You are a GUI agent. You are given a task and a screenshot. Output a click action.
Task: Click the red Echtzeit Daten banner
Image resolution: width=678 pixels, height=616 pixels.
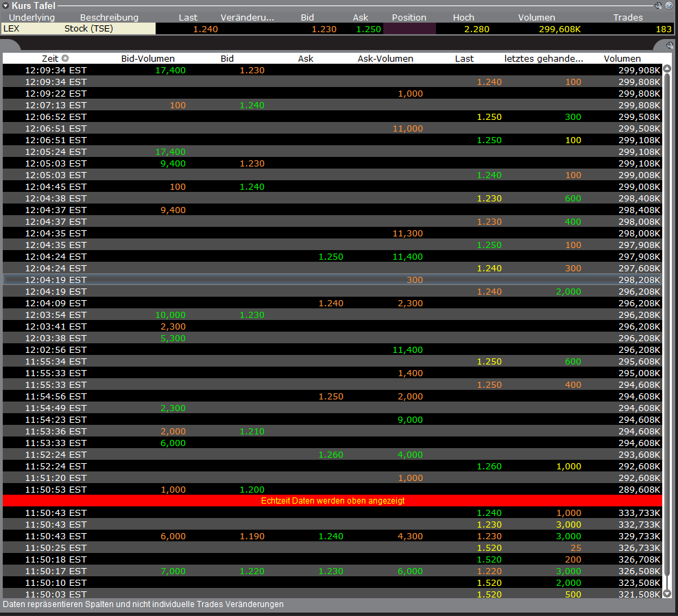[332, 501]
